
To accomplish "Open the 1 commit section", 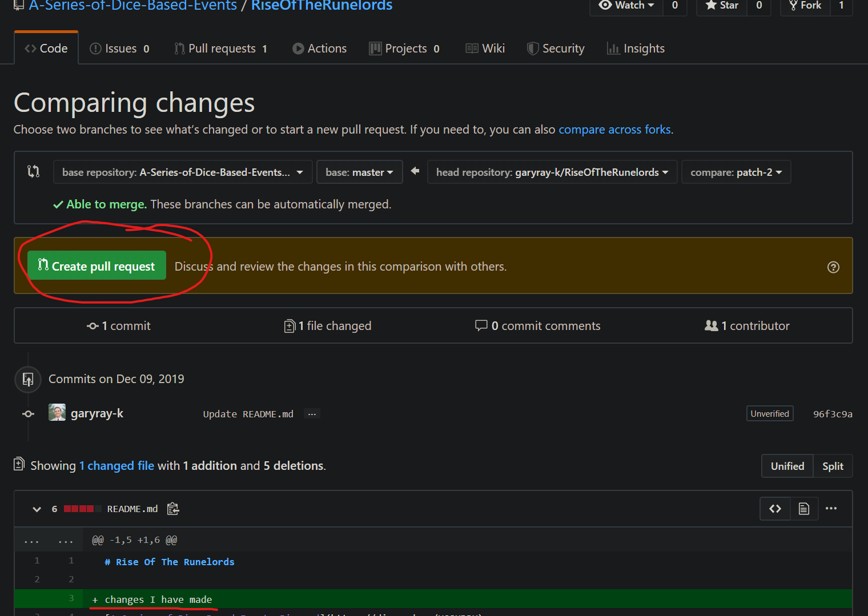I will coord(119,326).
